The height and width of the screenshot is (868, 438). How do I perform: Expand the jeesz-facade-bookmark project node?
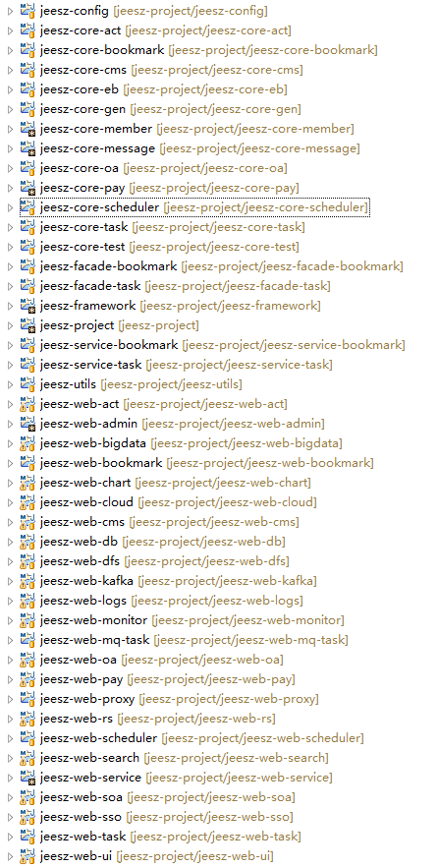click(10, 266)
